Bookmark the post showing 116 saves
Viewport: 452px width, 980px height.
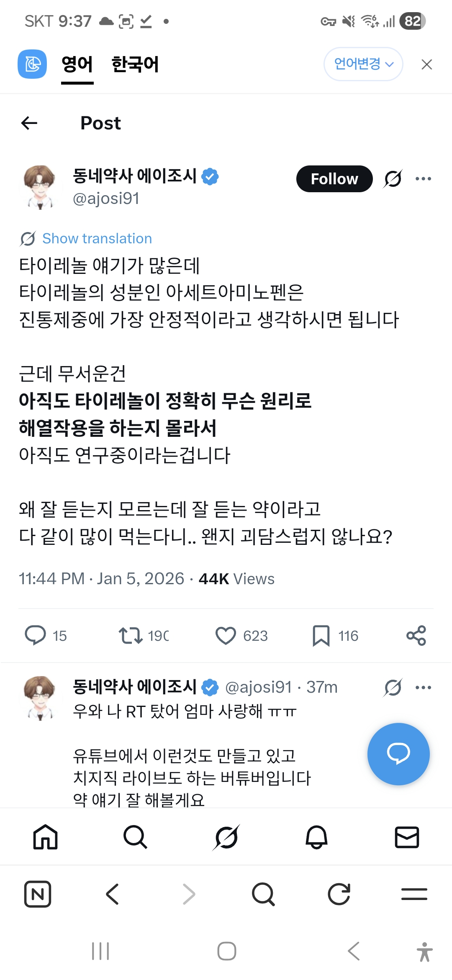(321, 635)
